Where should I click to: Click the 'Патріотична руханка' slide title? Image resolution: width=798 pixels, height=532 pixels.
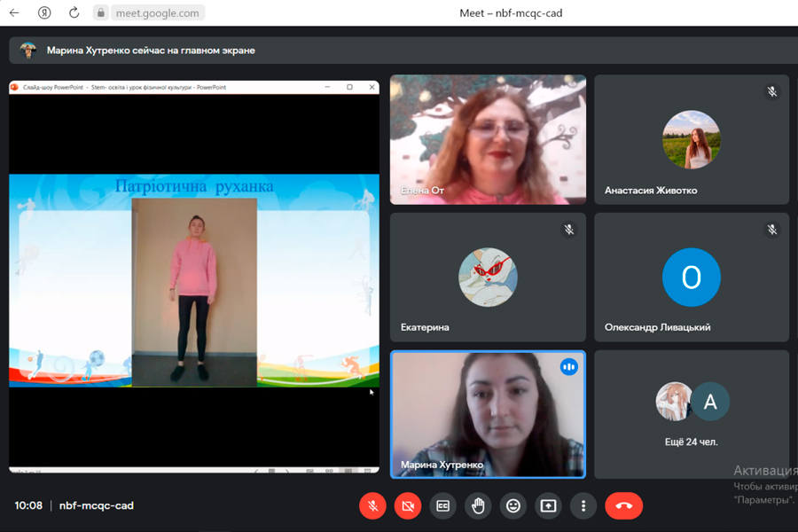point(194,186)
